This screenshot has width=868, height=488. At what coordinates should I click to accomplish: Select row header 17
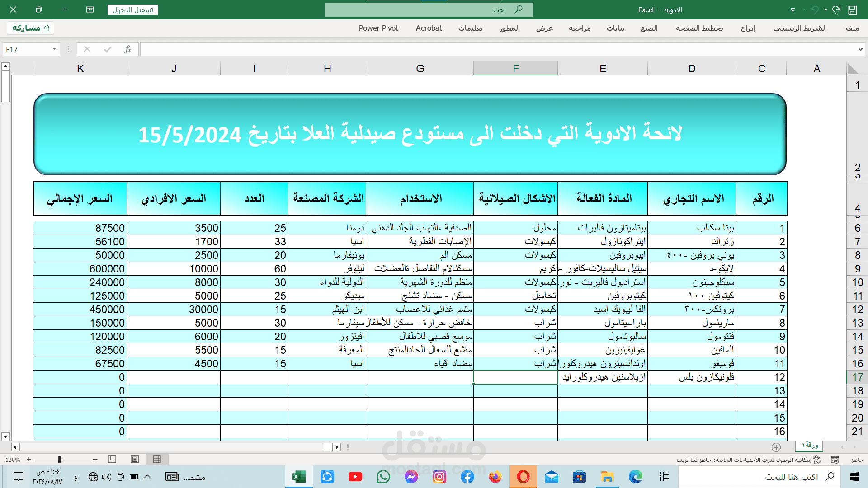[857, 377]
